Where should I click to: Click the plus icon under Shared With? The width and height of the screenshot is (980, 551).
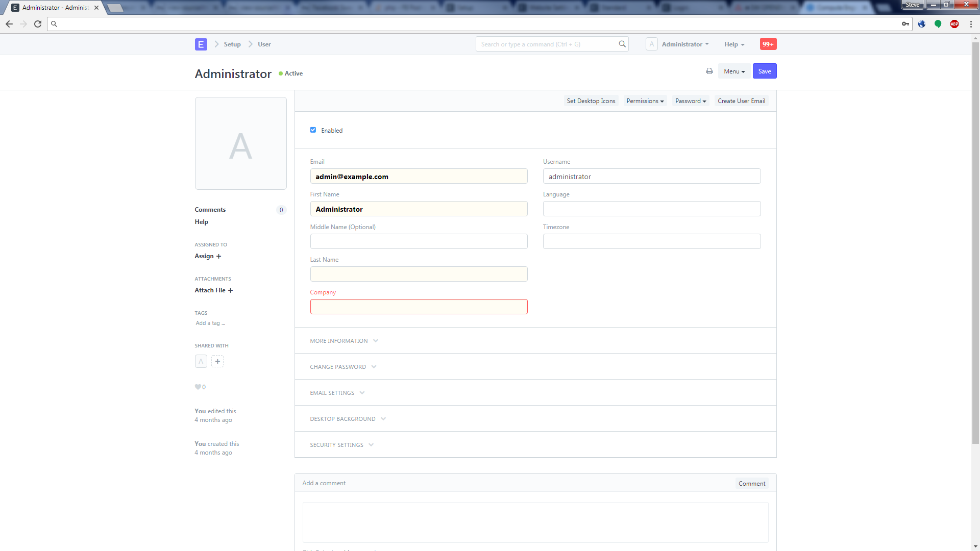click(x=217, y=361)
